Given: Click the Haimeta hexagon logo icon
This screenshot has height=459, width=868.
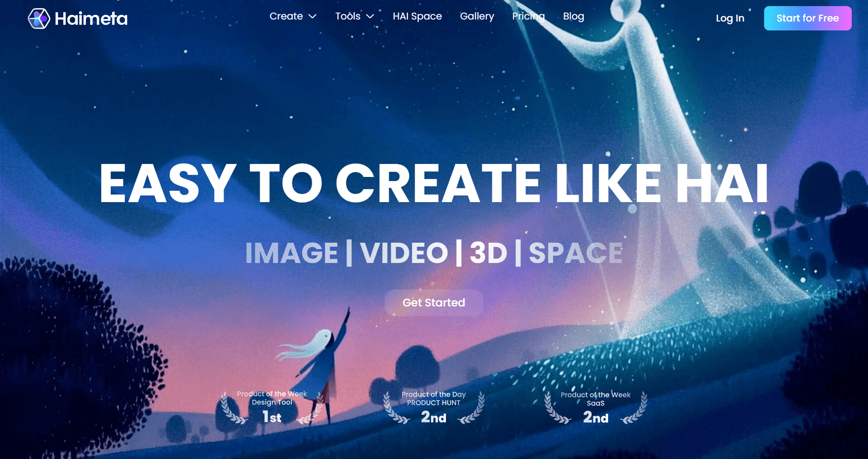Looking at the screenshot, I should pyautogui.click(x=39, y=18).
